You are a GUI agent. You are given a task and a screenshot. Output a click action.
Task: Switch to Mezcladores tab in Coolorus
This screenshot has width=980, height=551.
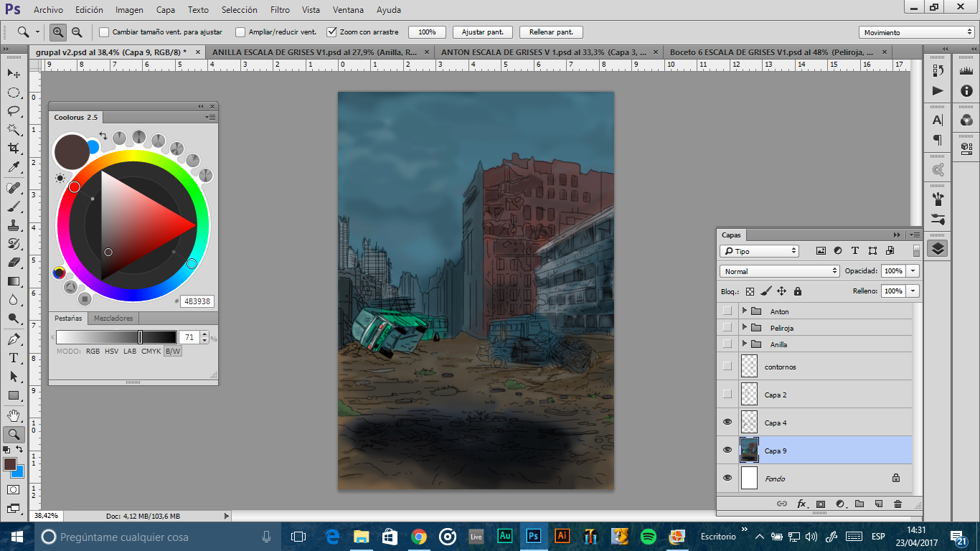point(114,318)
